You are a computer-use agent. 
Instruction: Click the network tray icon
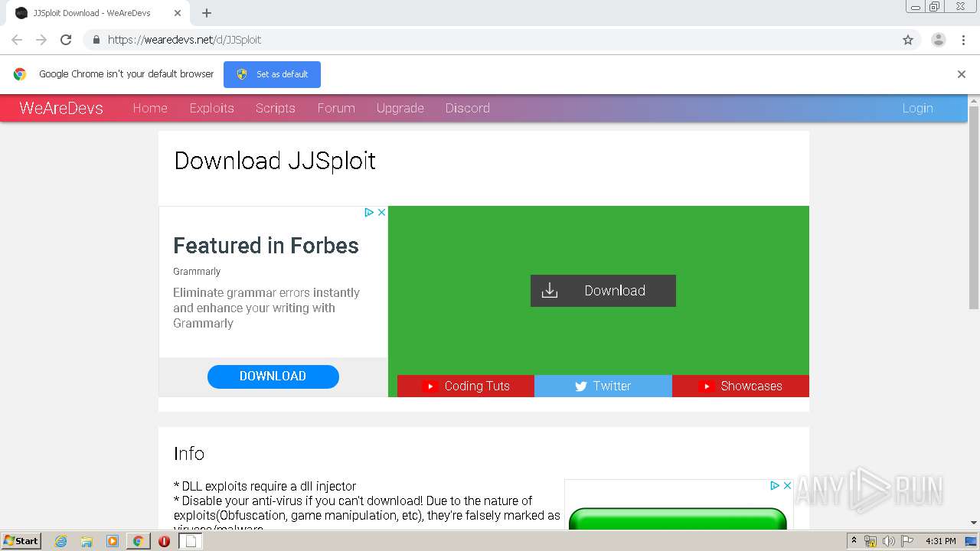871,541
